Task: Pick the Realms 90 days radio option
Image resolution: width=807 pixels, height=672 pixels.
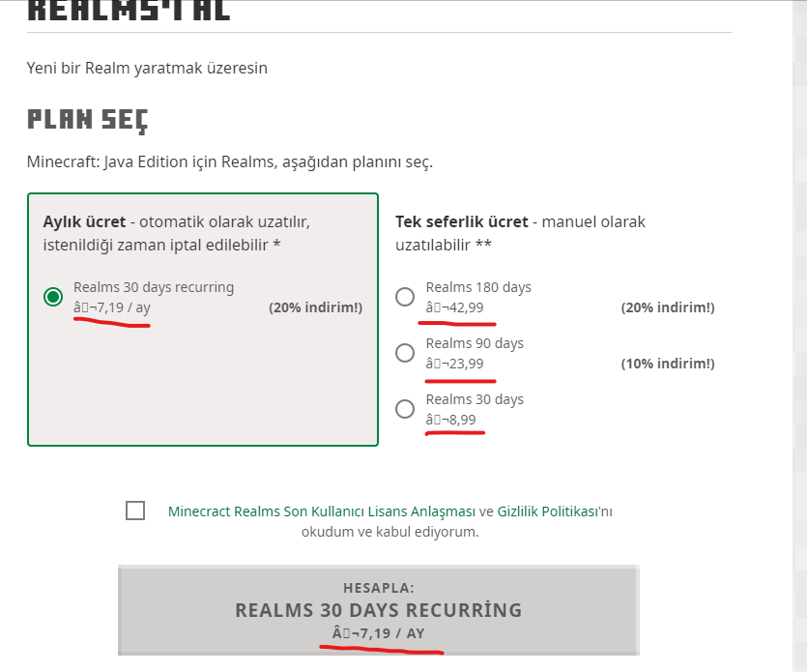Action: click(406, 353)
